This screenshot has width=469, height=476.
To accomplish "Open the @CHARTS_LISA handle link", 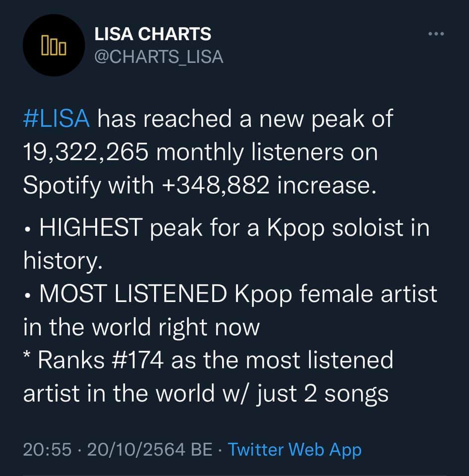I will [x=159, y=57].
